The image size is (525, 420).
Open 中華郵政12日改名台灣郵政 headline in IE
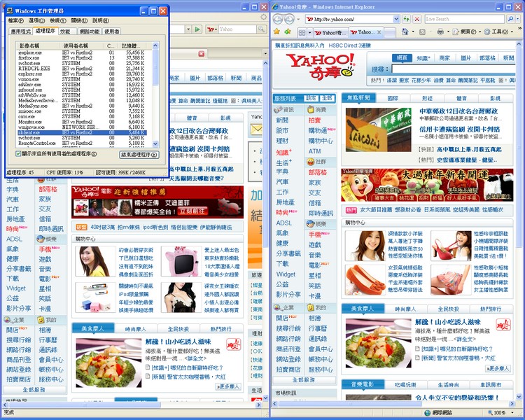coord(458,111)
